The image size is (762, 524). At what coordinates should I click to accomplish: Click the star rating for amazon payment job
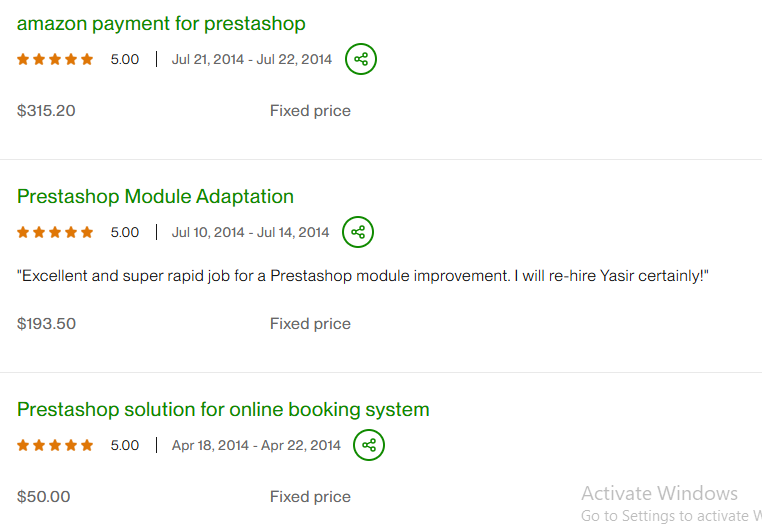pyautogui.click(x=55, y=59)
